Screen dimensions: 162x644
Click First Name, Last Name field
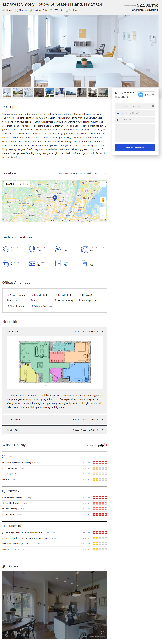pyautogui.click(x=135, y=106)
